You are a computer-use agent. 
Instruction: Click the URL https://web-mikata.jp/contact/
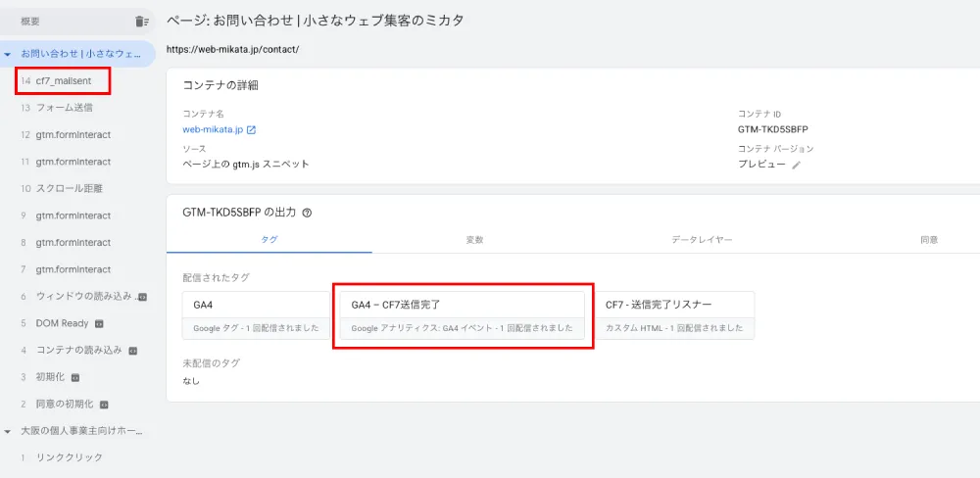[232, 48]
